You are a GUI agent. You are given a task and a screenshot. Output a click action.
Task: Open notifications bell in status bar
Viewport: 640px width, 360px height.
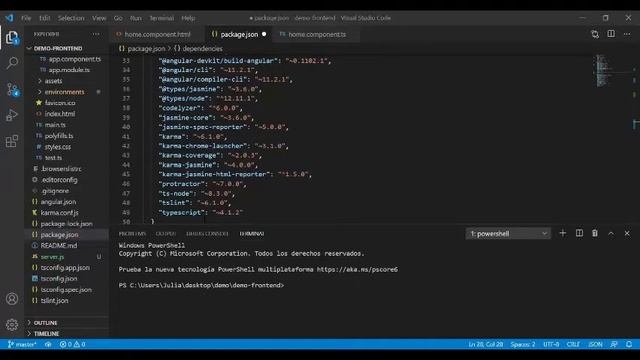click(629, 344)
